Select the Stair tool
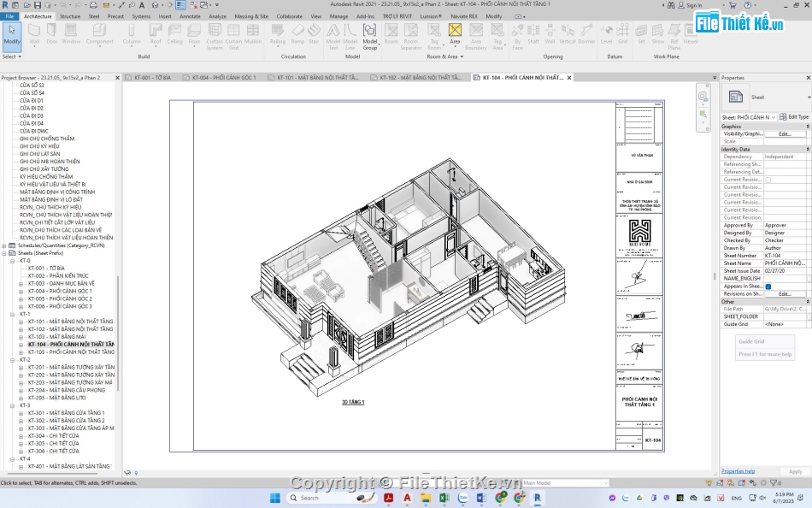Screen dimensions: 812x508 point(314,35)
